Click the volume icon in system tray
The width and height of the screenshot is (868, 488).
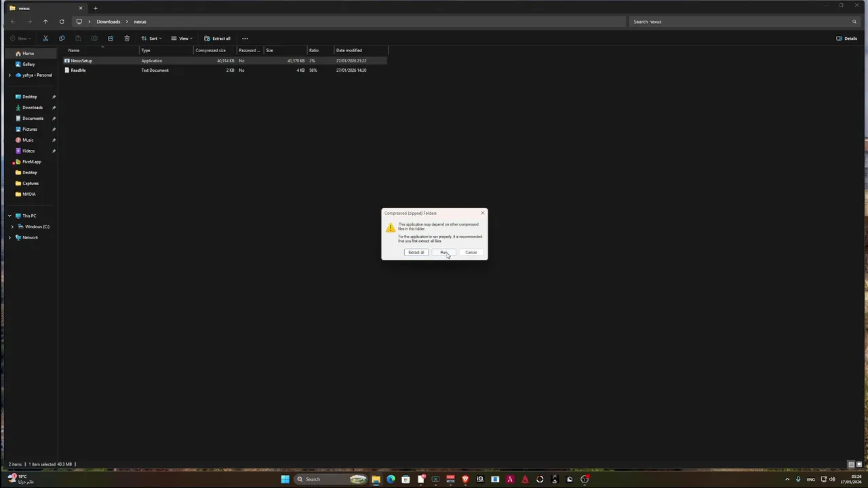(832, 479)
